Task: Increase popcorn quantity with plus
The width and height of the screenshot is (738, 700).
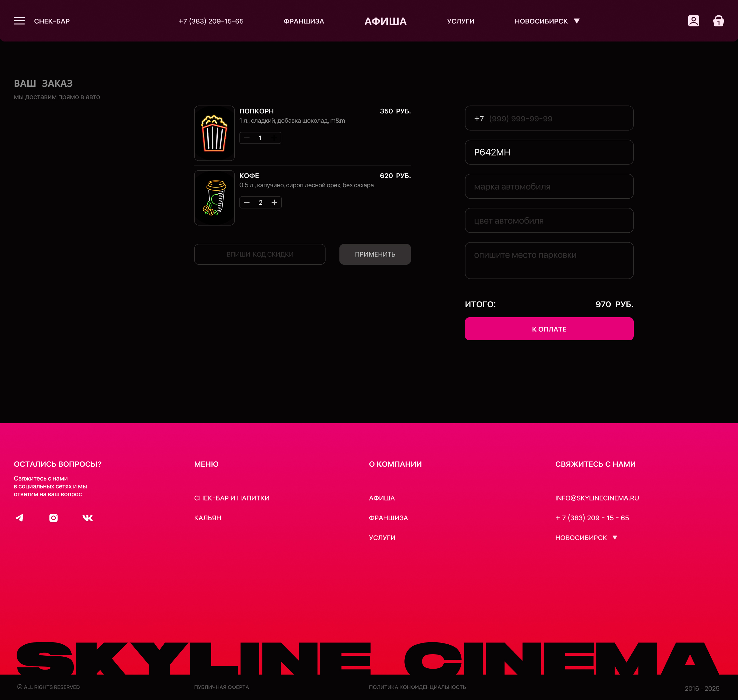Action: (x=274, y=138)
